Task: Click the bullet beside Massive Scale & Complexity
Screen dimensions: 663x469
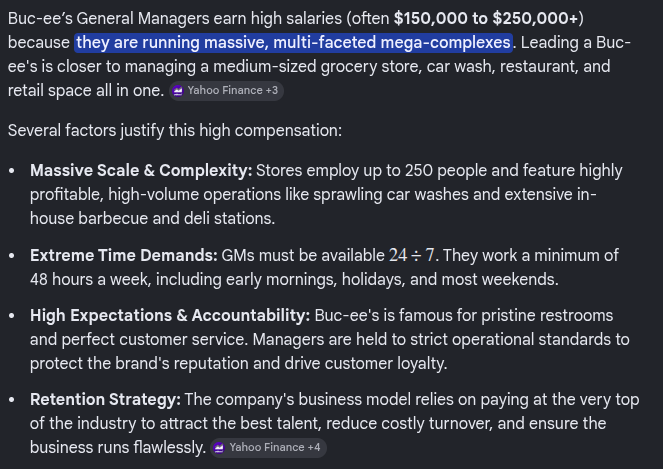Action: 12,171
